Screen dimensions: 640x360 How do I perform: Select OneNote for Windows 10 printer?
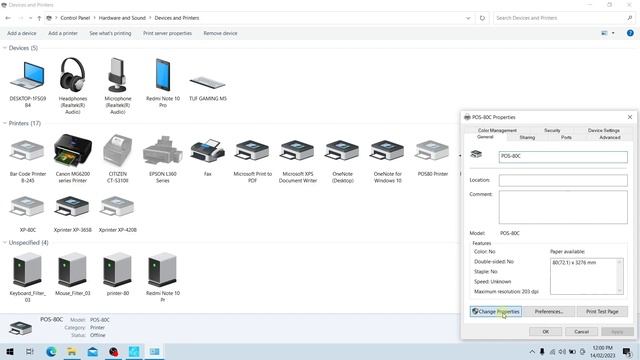point(387,160)
